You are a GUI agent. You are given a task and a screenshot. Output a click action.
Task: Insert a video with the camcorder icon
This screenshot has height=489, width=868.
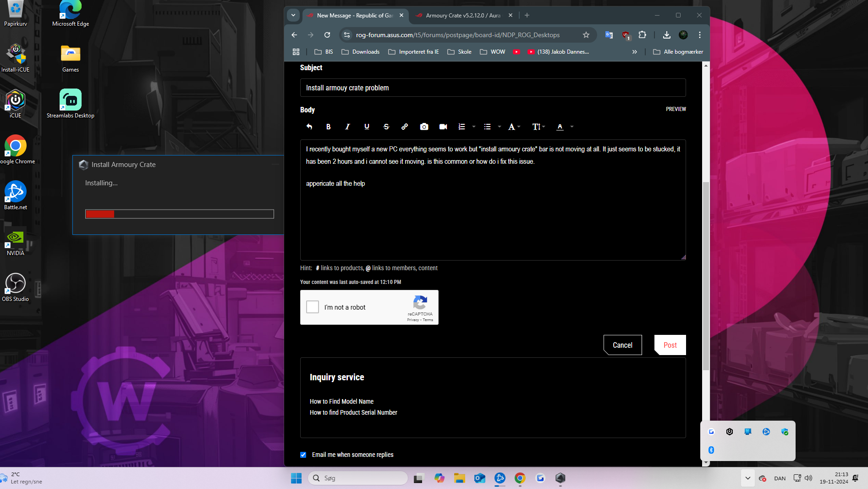click(443, 127)
